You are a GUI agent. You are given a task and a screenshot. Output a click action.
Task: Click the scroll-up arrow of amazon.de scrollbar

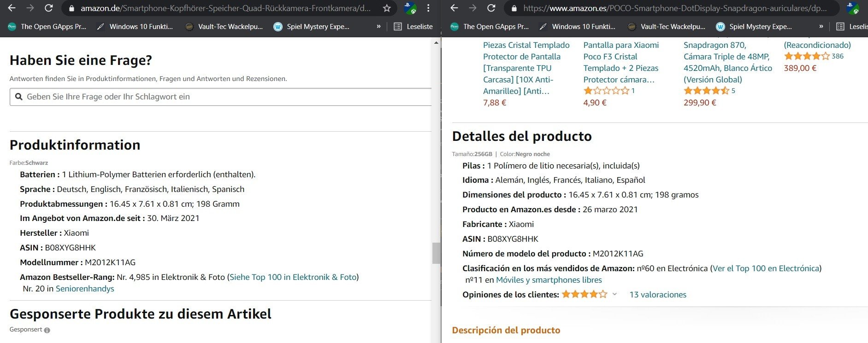coord(436,43)
